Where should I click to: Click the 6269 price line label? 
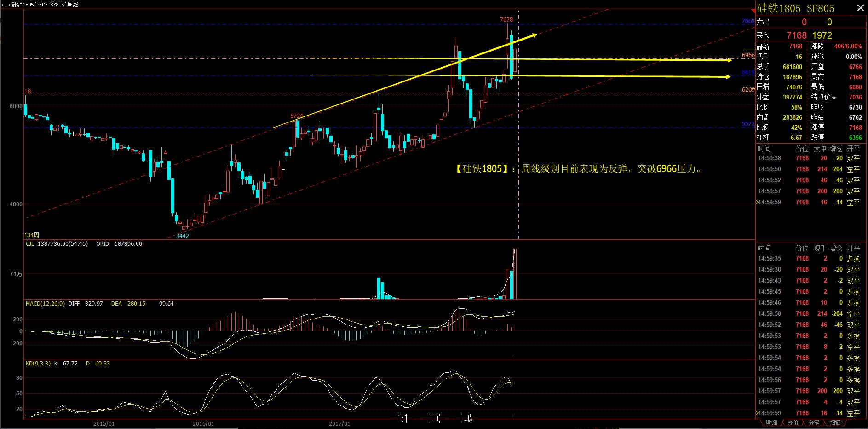tap(748, 90)
